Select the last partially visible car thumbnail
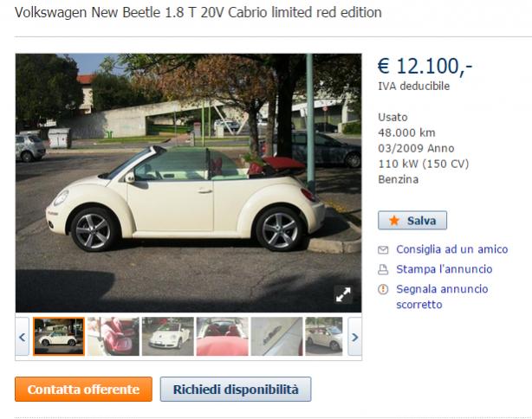The height and width of the screenshot is (419, 532). tap(324, 336)
